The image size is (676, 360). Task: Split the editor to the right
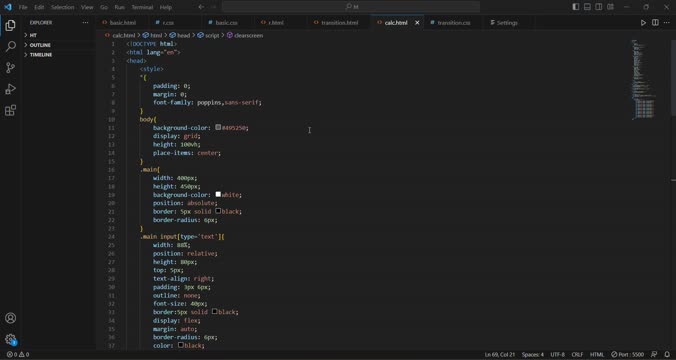click(x=655, y=23)
